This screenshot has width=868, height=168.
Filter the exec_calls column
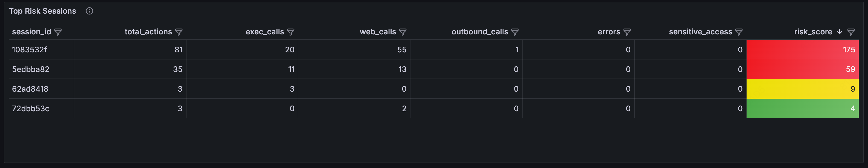pos(291,32)
